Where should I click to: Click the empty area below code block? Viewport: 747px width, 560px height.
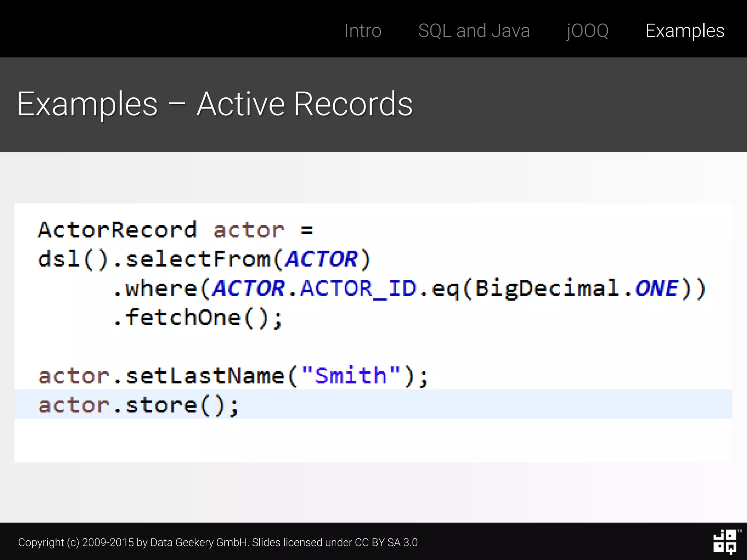(373, 493)
